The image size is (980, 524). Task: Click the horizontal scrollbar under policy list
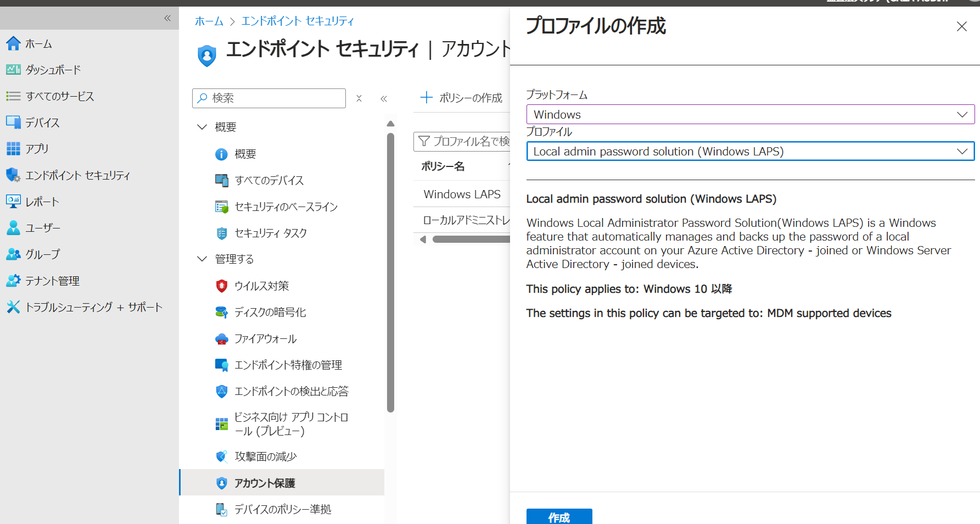471,239
